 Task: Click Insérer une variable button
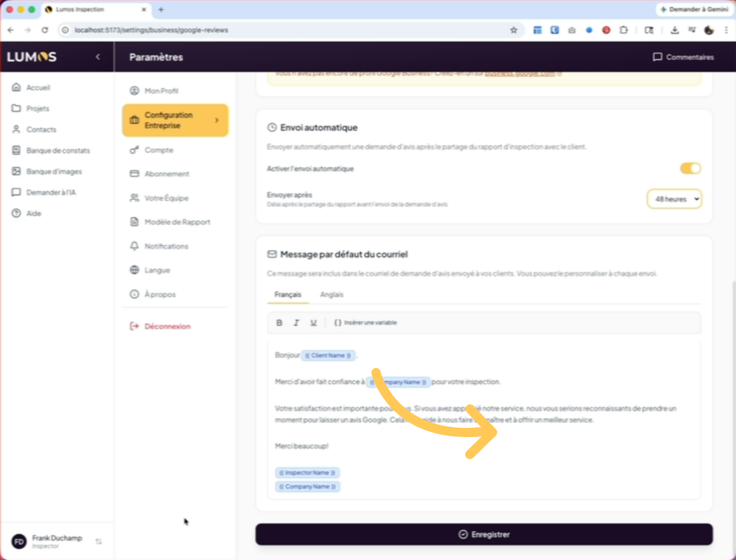pyautogui.click(x=365, y=323)
